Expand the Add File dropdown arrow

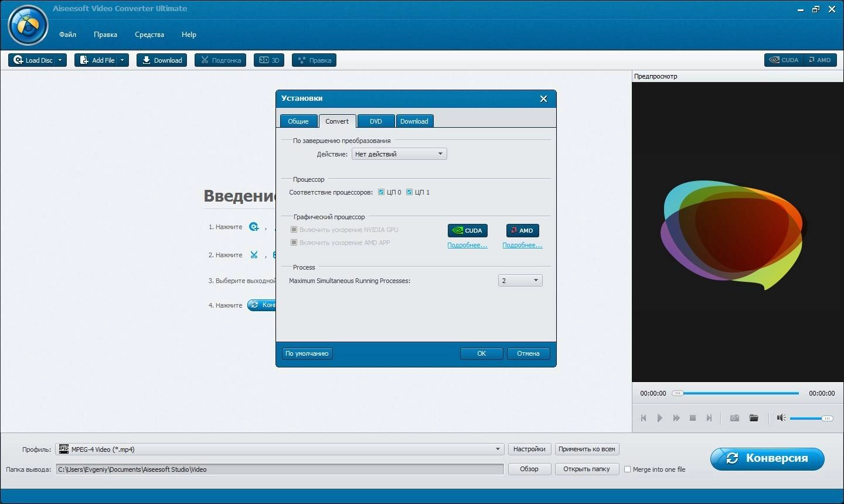coord(122,60)
